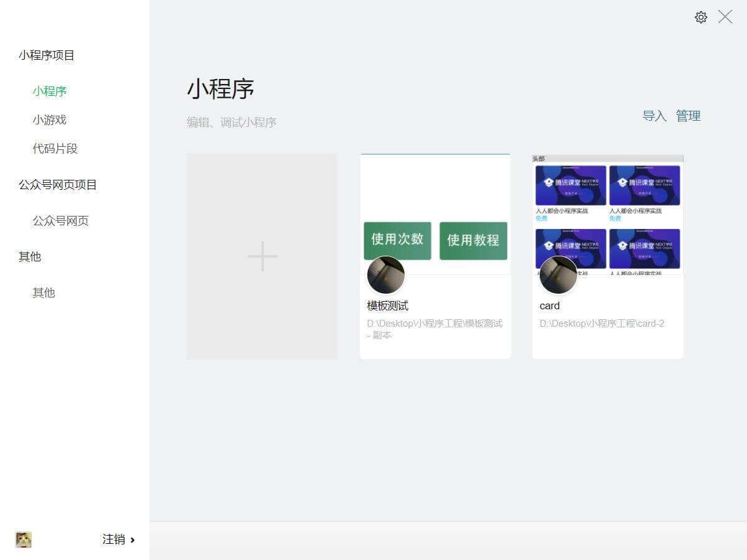Click the 管理 link
This screenshot has width=747, height=560.
point(688,116)
